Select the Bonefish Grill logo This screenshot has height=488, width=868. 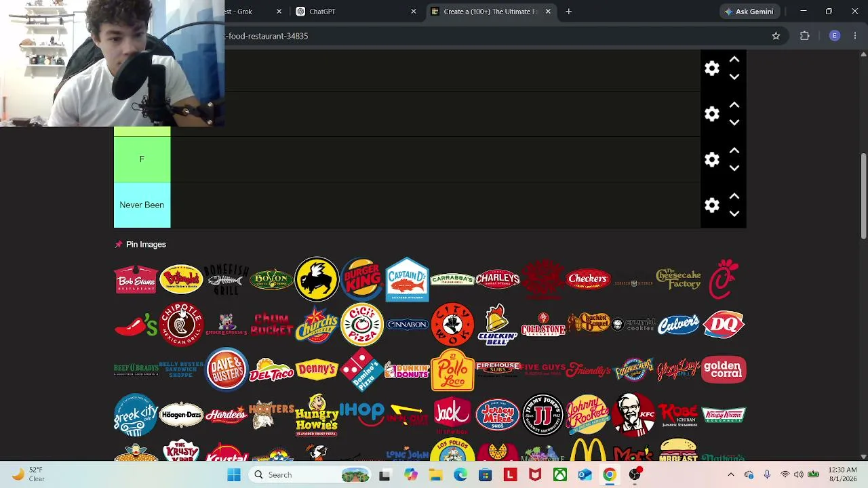tap(226, 279)
